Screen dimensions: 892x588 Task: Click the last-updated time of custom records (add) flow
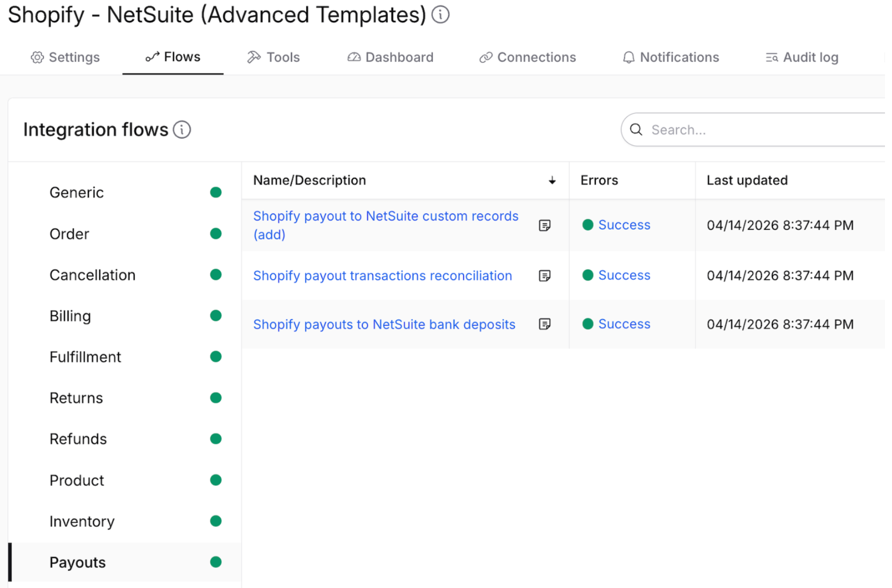(780, 225)
